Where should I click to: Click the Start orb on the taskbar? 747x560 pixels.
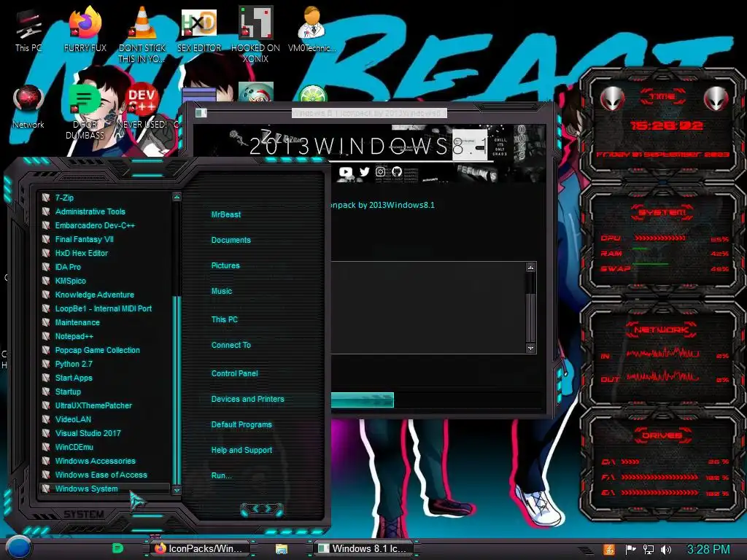[x=18, y=548]
